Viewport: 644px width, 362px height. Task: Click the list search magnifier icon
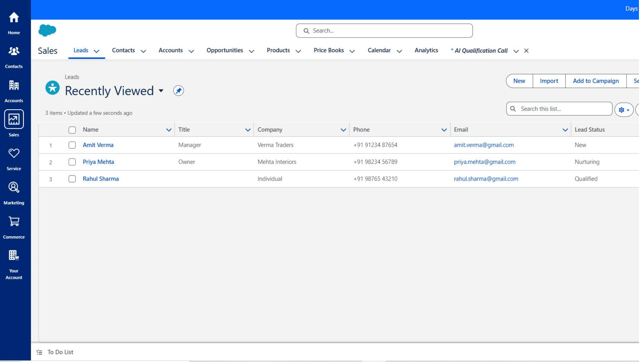click(513, 109)
